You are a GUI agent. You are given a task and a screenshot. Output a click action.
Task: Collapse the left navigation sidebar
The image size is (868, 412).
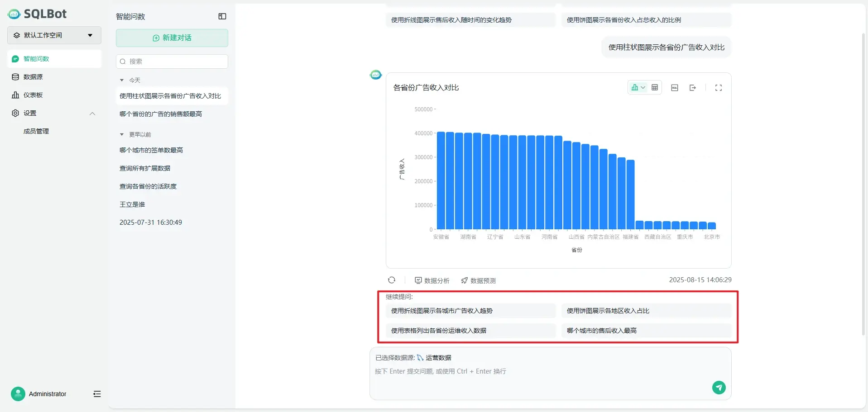point(97,394)
